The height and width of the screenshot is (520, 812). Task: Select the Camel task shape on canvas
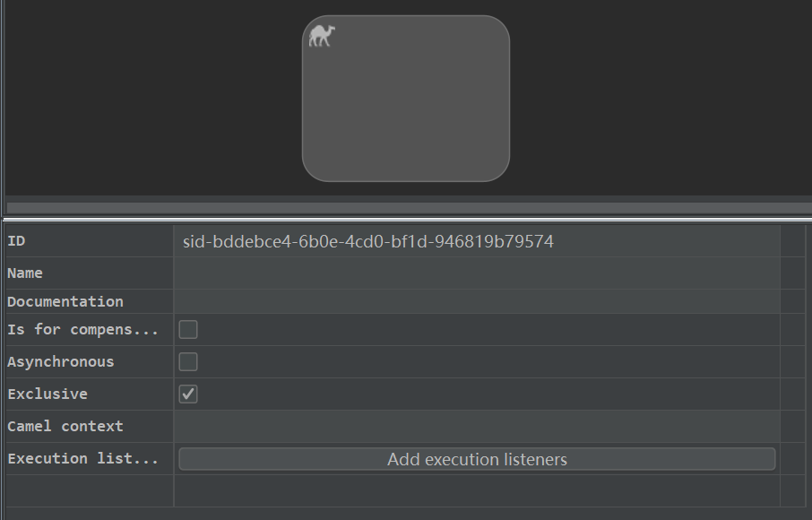point(406,99)
